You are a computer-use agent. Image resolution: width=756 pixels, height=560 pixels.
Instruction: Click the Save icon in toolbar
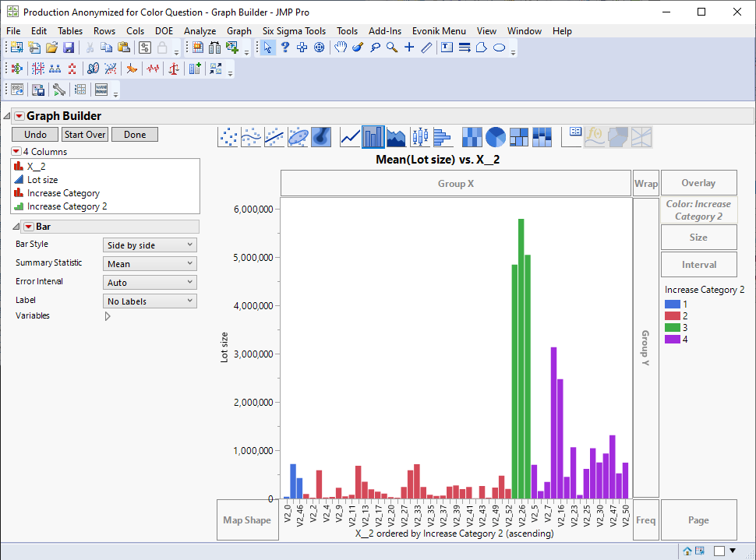click(69, 48)
